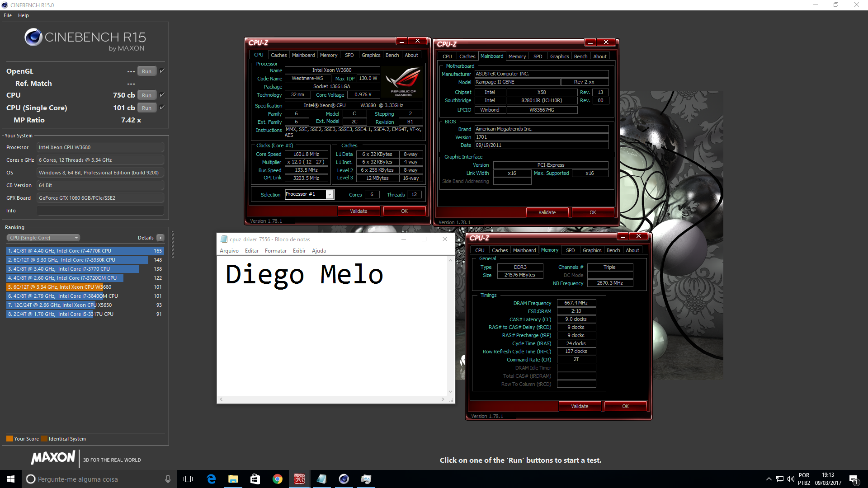Click the ROG Republic of Gamers logo
The image size is (868, 488).
[x=403, y=82]
